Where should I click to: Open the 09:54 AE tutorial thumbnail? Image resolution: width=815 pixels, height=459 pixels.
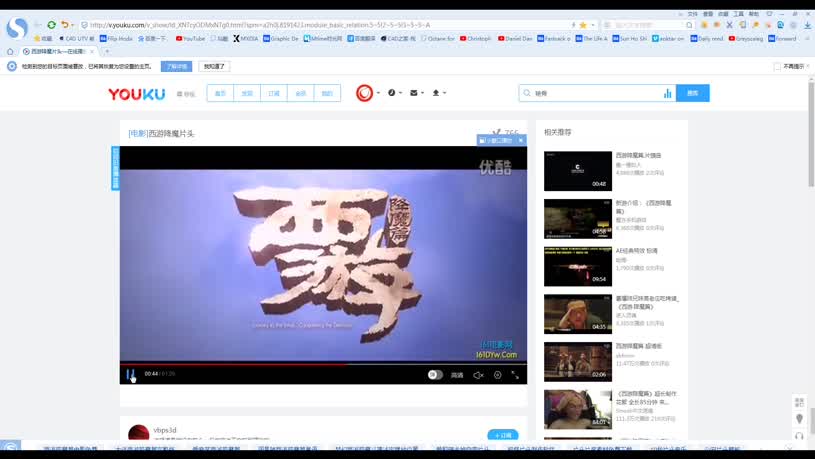[578, 267]
